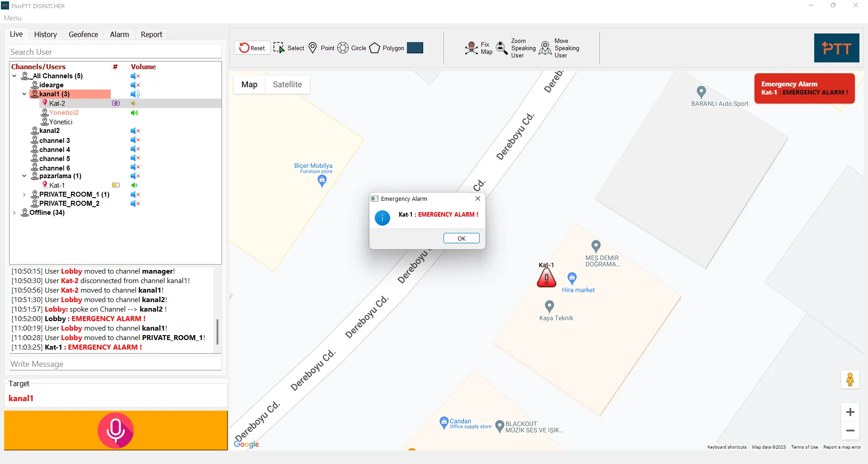The width and height of the screenshot is (868, 464).
Task: Expand the Offline (34) users group
Action: point(14,213)
